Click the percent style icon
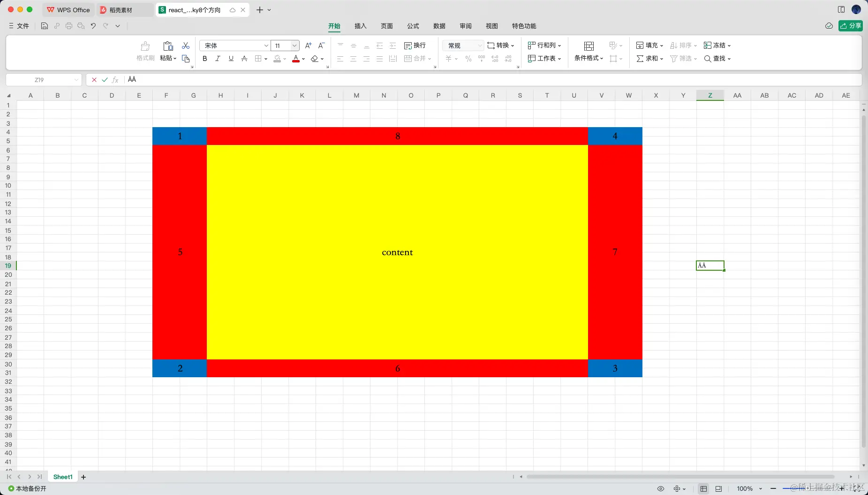Viewport: 868px width, 495px height. [468, 59]
